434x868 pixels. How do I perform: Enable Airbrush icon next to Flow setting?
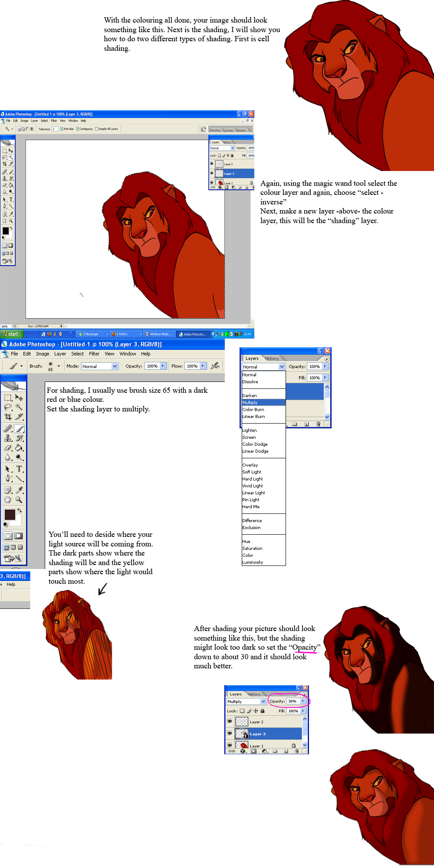[x=215, y=366]
